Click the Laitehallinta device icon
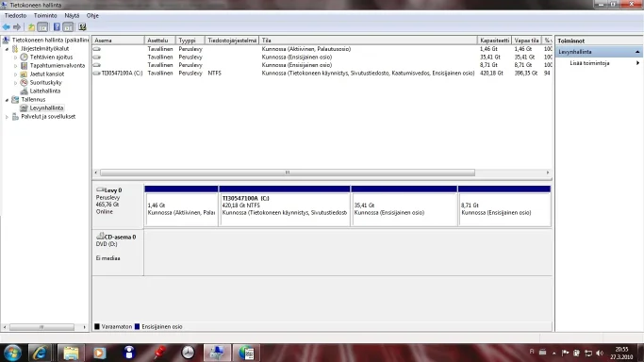 click(x=25, y=91)
